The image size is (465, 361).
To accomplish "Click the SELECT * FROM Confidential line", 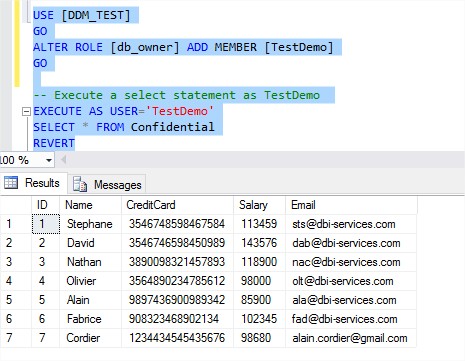I will (x=124, y=127).
